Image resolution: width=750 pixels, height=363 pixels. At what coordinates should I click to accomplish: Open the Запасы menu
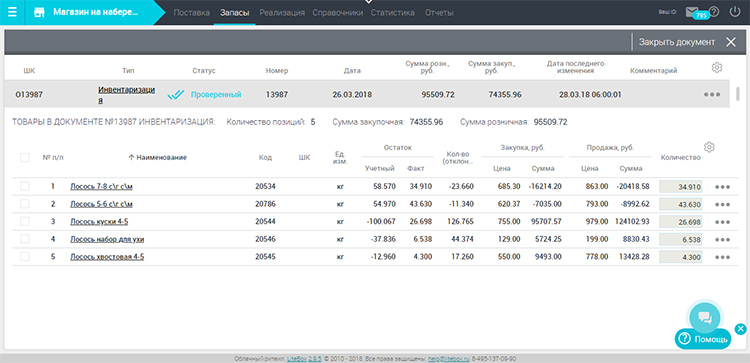point(234,13)
